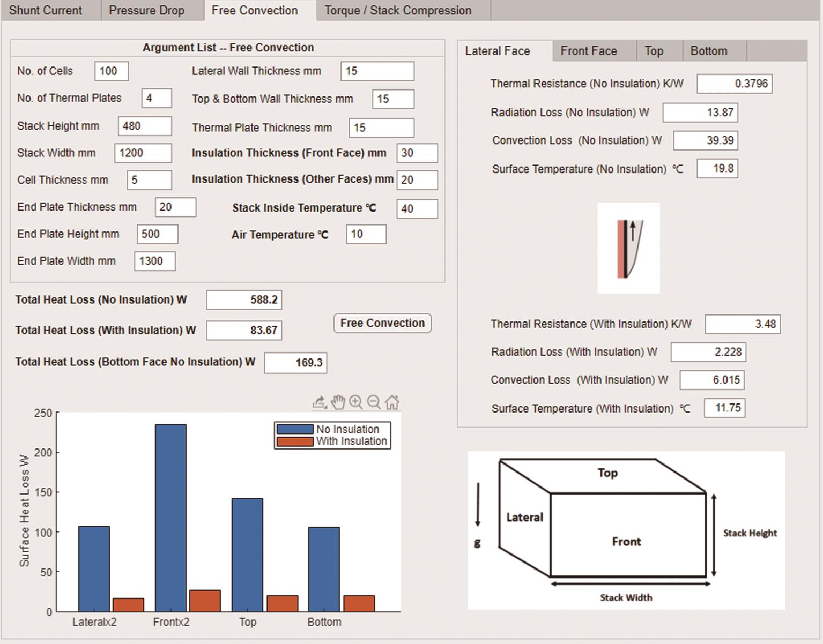Screen dimensions: 823x644
Task: Restore chart view with home icon
Action: click(392, 402)
